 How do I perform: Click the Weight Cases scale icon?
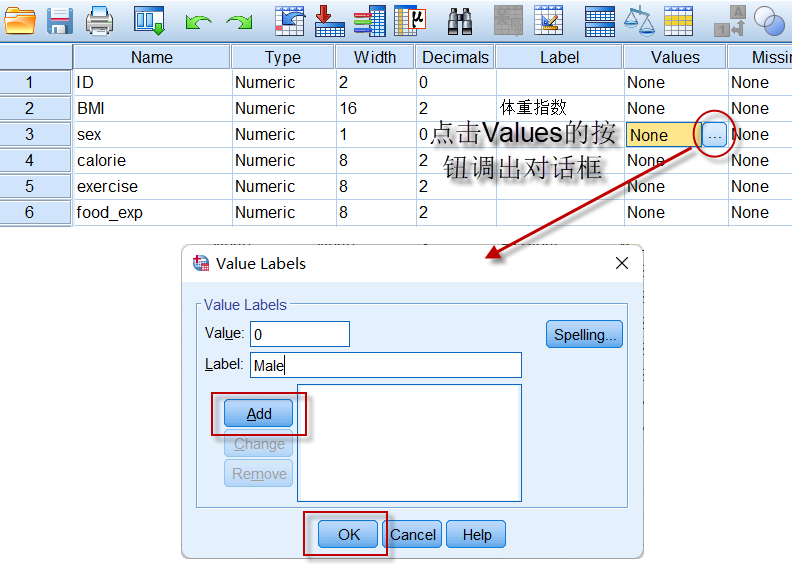638,19
